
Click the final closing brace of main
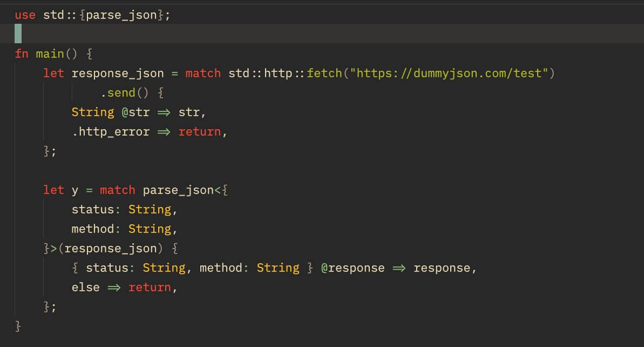click(18, 326)
